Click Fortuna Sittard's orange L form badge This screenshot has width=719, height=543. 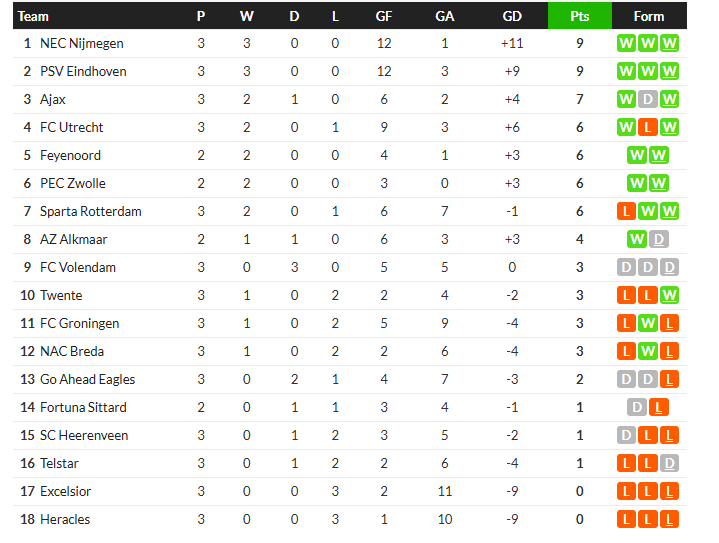(x=658, y=407)
